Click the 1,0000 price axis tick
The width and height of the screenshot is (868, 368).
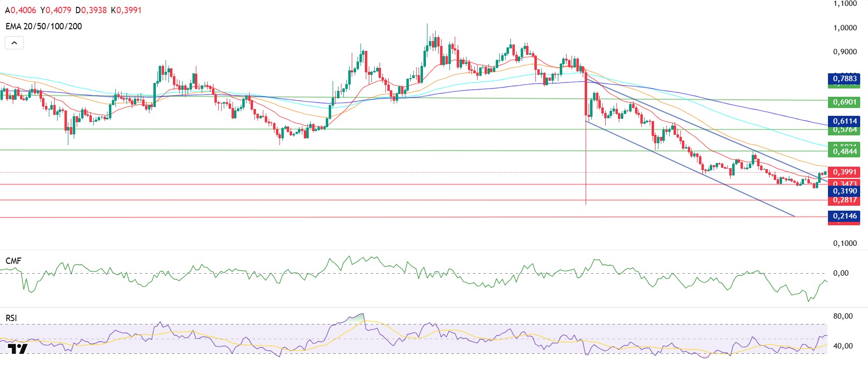[845, 28]
